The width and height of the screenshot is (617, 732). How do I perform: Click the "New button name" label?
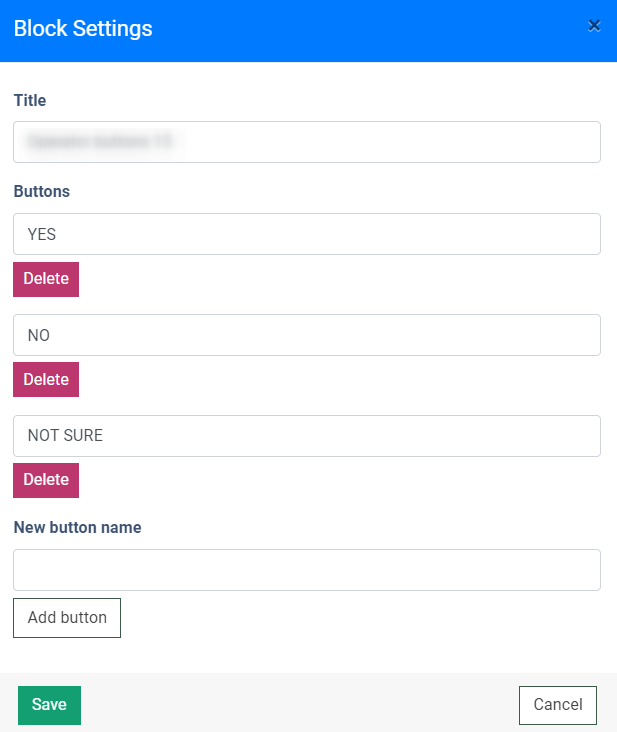77,527
